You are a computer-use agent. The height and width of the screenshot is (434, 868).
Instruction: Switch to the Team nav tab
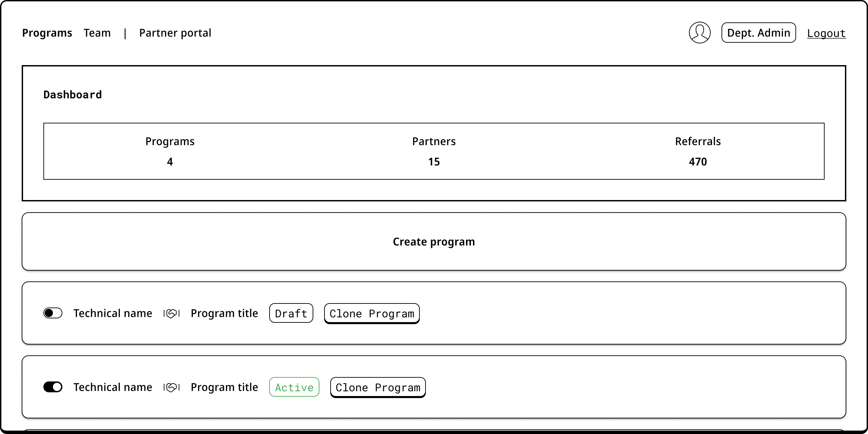point(97,33)
